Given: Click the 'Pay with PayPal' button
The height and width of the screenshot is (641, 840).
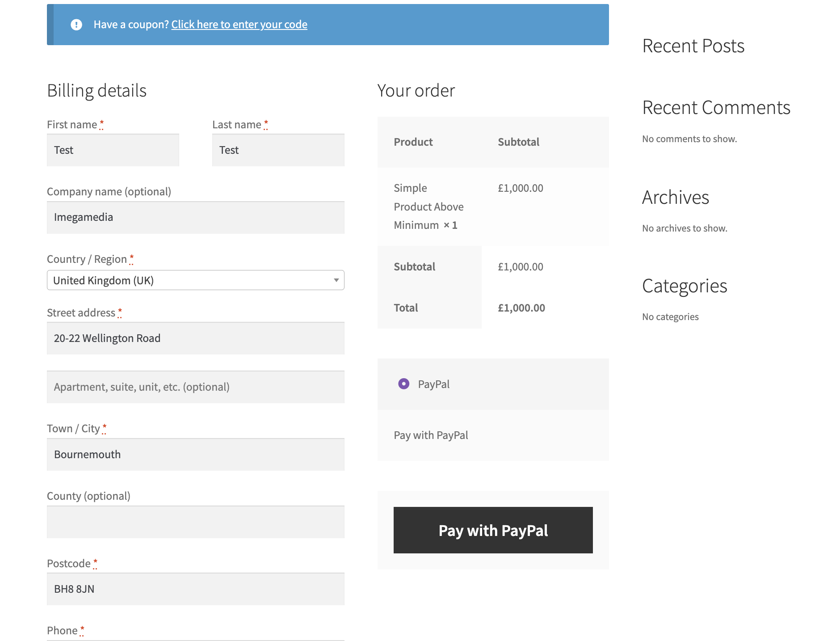Looking at the screenshot, I should [493, 530].
